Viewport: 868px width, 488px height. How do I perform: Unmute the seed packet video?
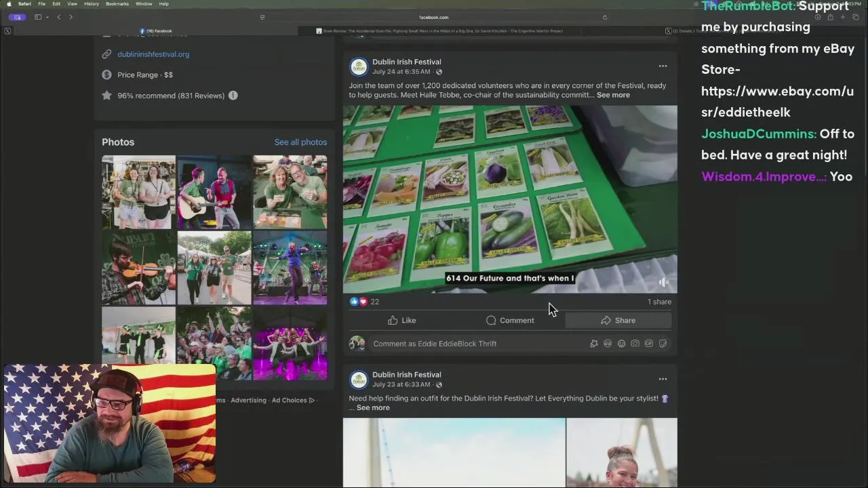[x=663, y=283]
